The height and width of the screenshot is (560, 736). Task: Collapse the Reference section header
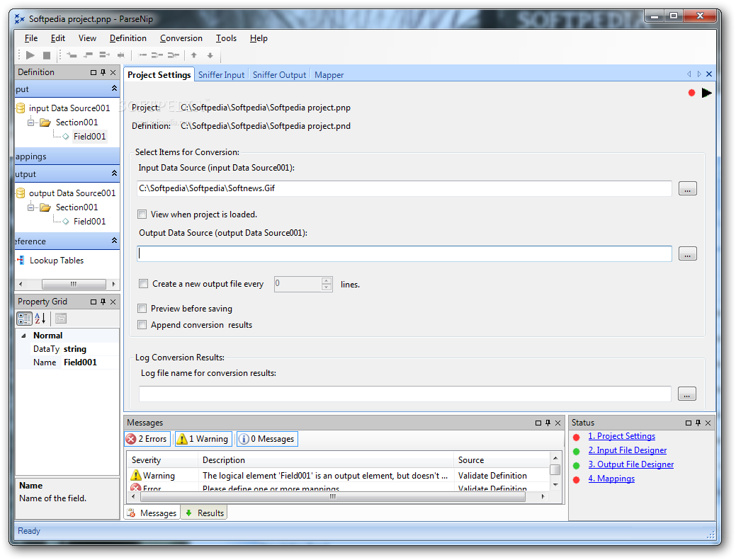pyautogui.click(x=114, y=240)
